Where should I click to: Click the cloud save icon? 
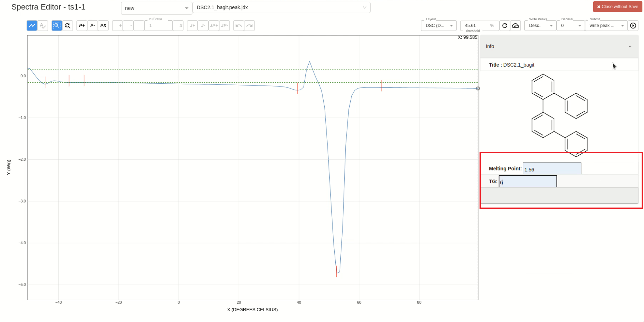coord(515,25)
